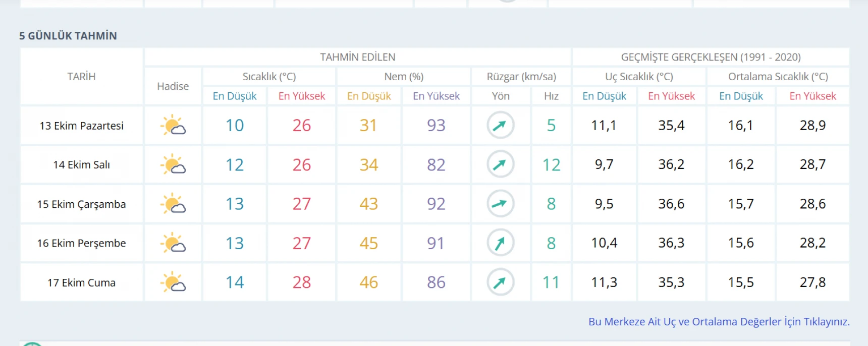868x346 pixels.
Task: Click the '5 GÜNLÜK TAHMİN' heading
Action: pyautogui.click(x=68, y=36)
